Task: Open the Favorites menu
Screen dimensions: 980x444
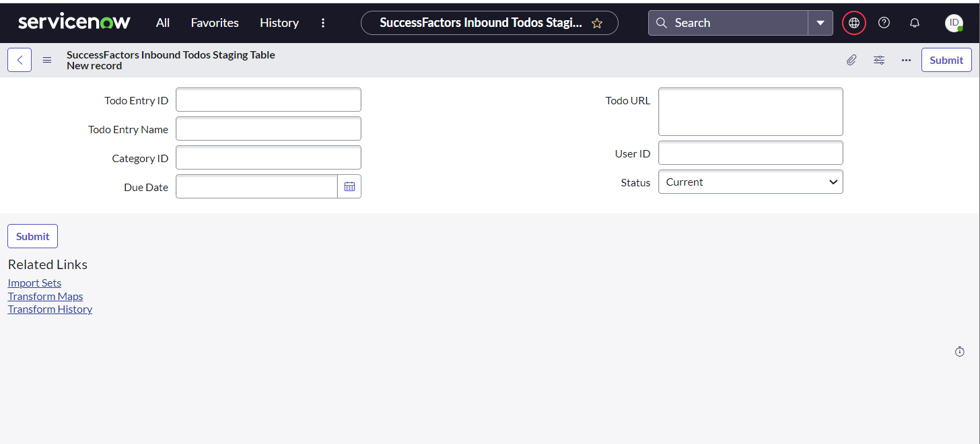Action: click(214, 22)
